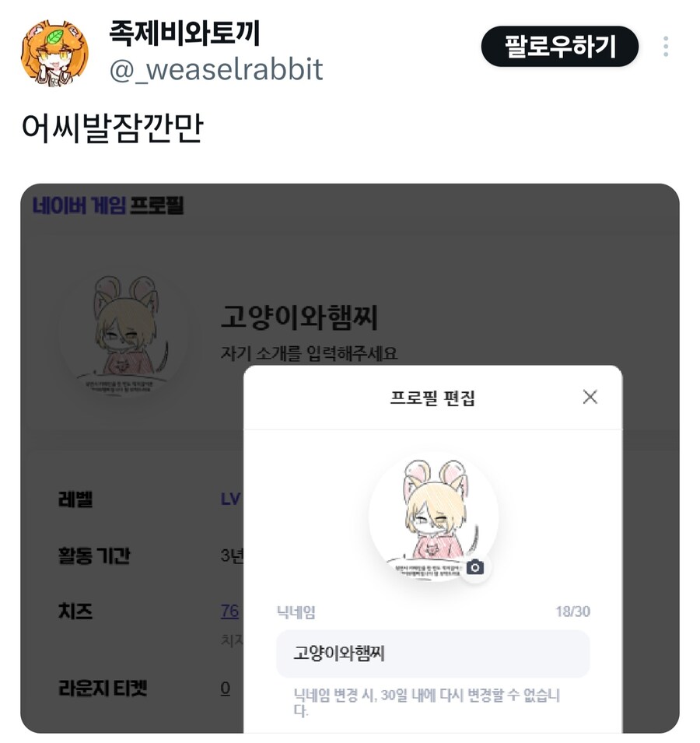Focus the 닉네임 input field
Viewport: 700px width, 743px height.
click(433, 654)
